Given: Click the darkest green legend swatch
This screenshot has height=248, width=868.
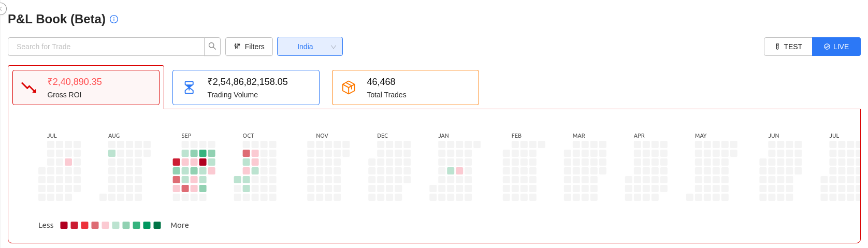Looking at the screenshot, I should 157,225.
